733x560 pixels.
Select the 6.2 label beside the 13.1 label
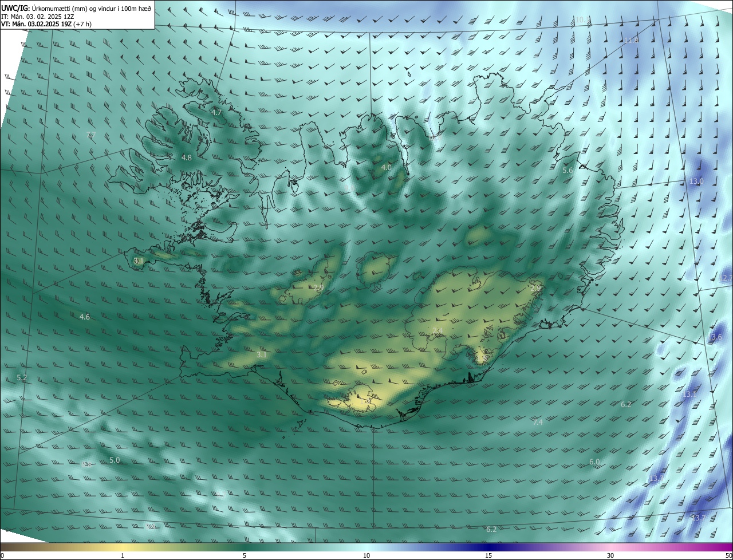pyautogui.click(x=626, y=404)
